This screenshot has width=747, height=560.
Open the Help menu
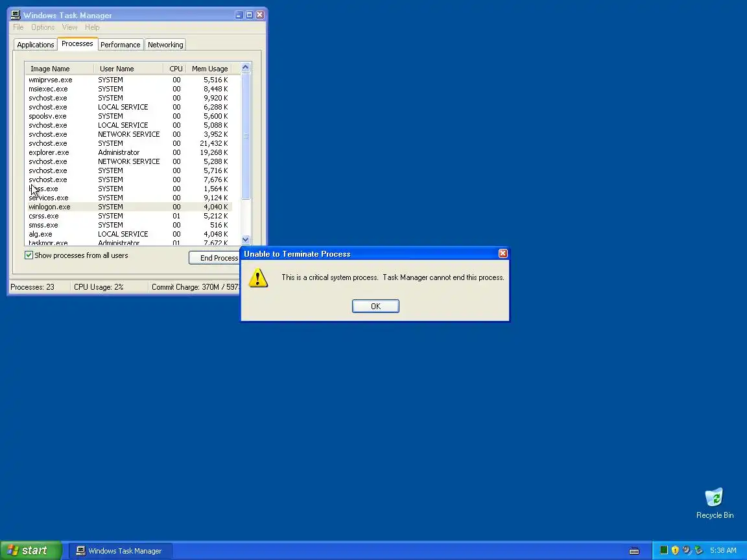[x=92, y=27]
